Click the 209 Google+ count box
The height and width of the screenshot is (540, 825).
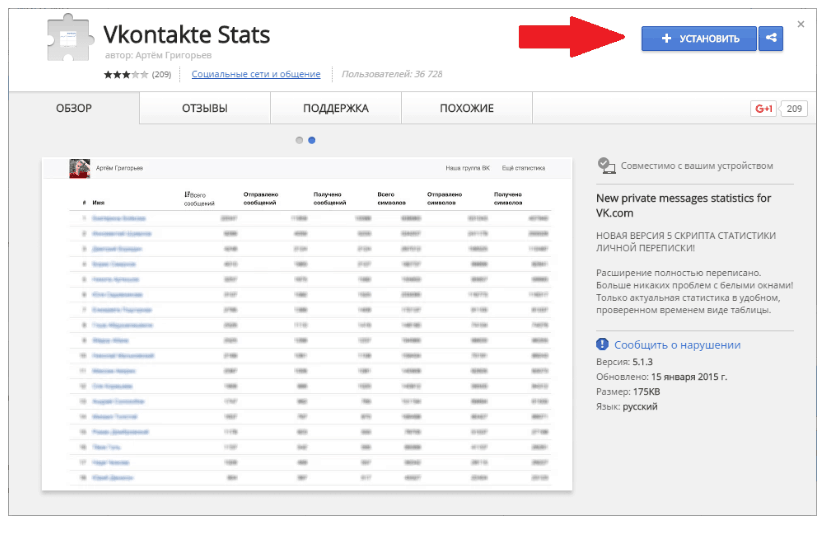coord(794,109)
